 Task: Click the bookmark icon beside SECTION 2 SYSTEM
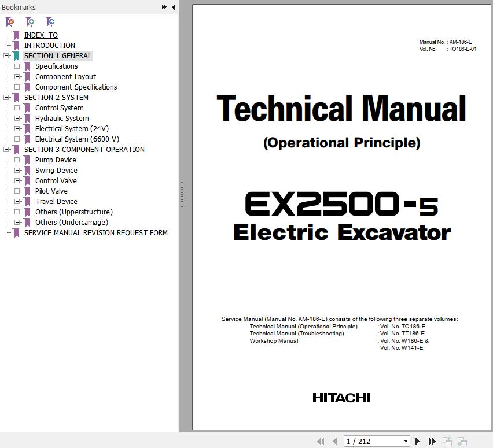coord(16,98)
